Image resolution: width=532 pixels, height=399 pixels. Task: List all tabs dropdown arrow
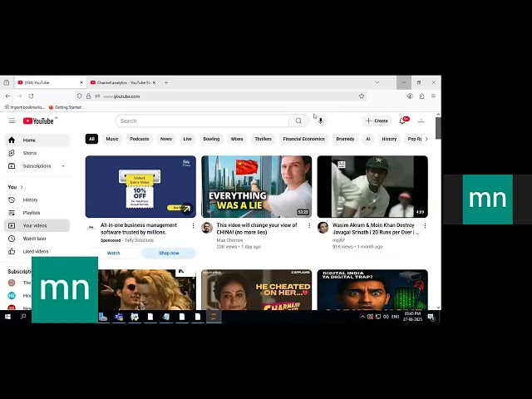377,82
